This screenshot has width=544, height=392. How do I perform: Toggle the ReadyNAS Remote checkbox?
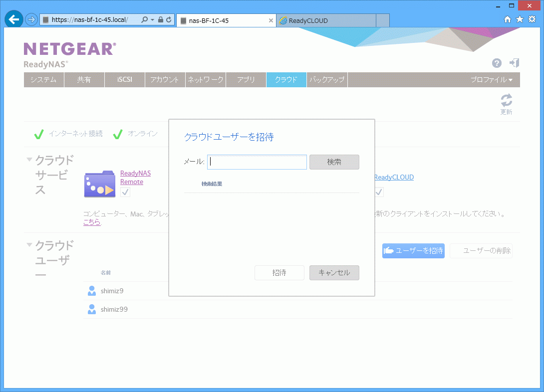click(x=125, y=193)
